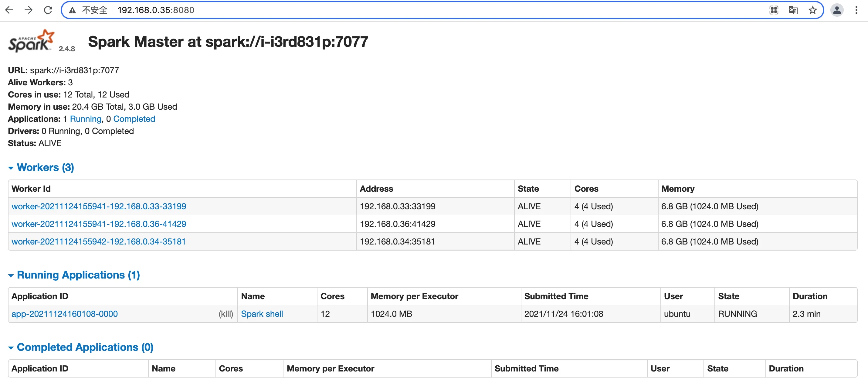Open application app-20211124160108-0000
This screenshot has height=390, width=868.
click(x=65, y=314)
